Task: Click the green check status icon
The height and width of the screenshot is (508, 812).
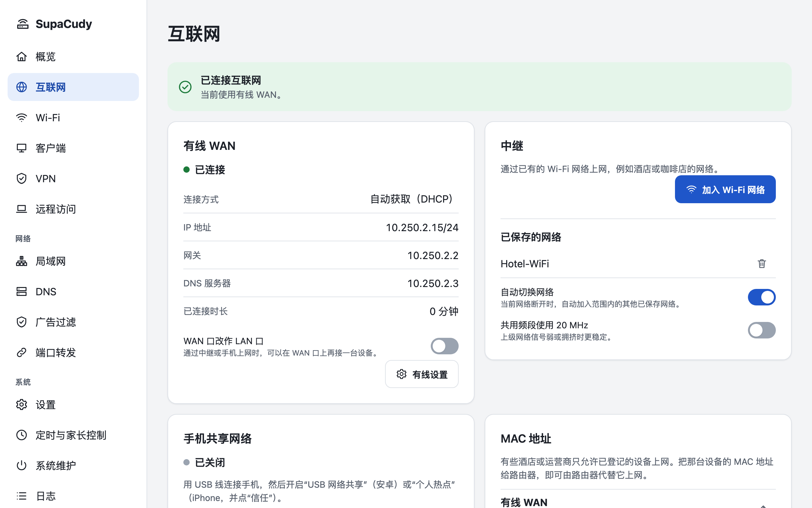Action: click(185, 87)
